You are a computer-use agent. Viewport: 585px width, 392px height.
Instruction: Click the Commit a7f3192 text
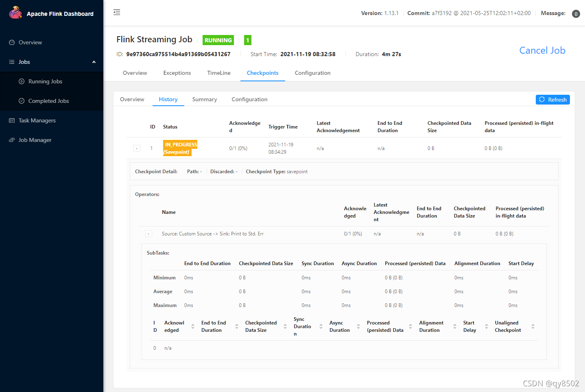469,13
